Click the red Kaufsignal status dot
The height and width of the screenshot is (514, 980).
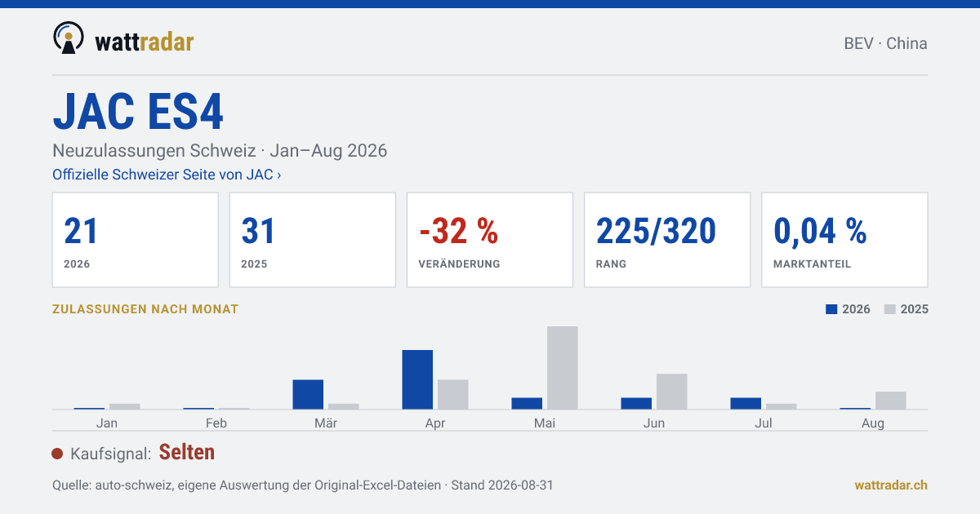point(57,454)
